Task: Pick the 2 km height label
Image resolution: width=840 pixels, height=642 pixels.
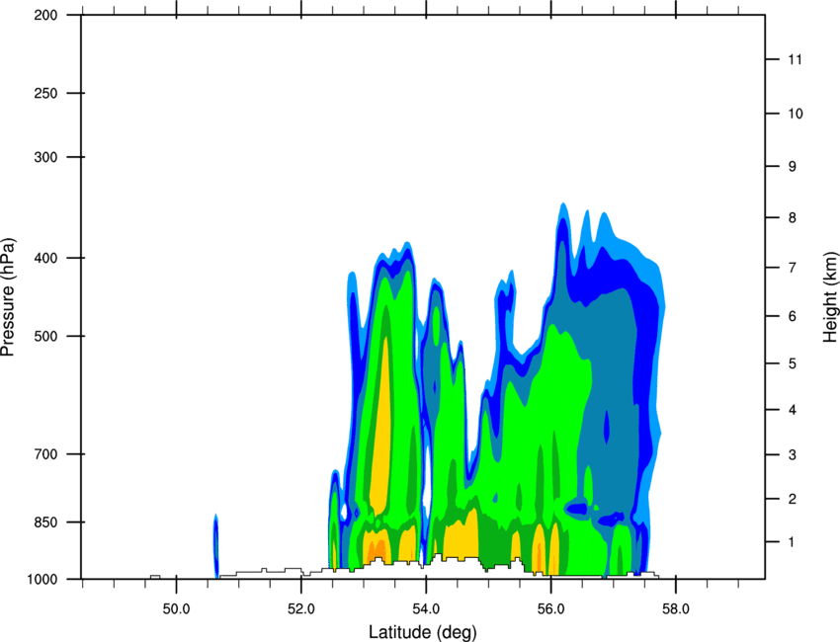Action: [x=793, y=499]
